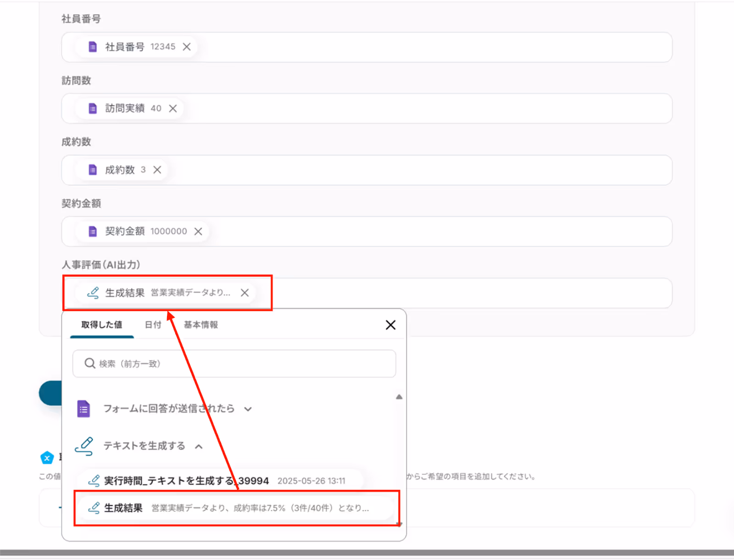Image resolution: width=734 pixels, height=560 pixels.
Task: Switch to the 取得した値 tab
Action: coord(102,325)
